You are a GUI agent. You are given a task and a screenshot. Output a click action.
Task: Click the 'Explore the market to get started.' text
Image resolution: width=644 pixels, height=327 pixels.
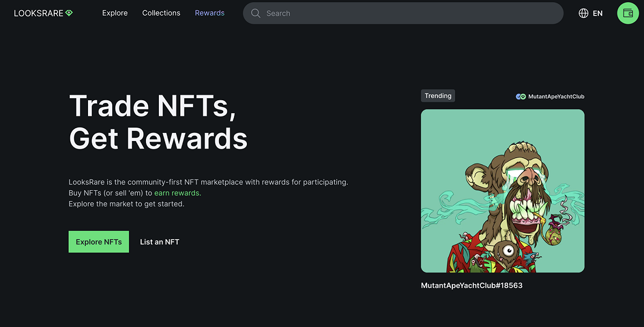127,204
